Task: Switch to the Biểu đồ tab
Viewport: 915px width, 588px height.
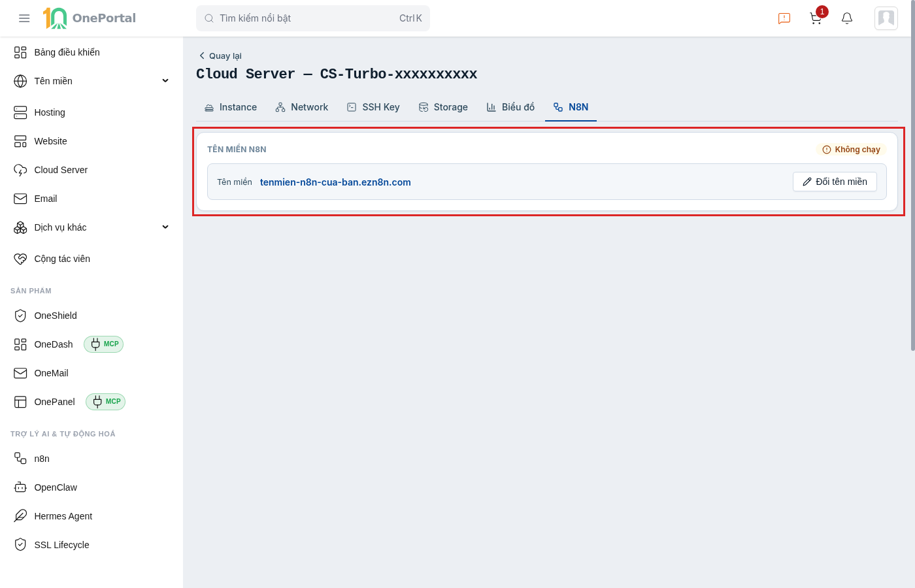Action: click(x=510, y=107)
